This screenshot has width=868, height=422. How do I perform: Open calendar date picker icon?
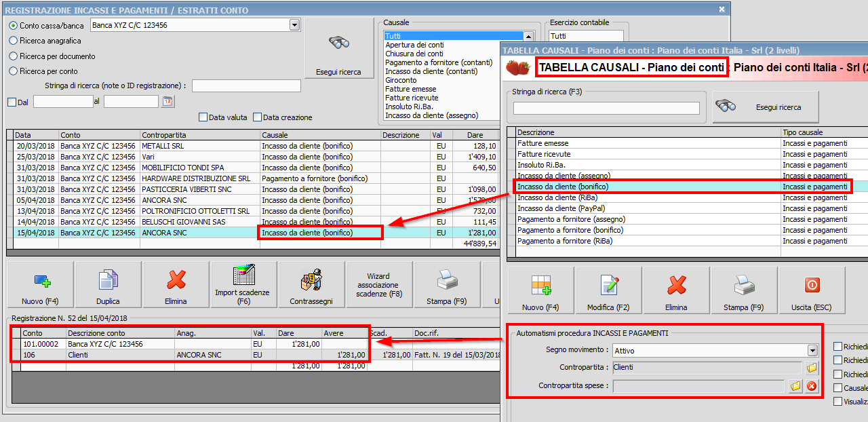(167, 102)
